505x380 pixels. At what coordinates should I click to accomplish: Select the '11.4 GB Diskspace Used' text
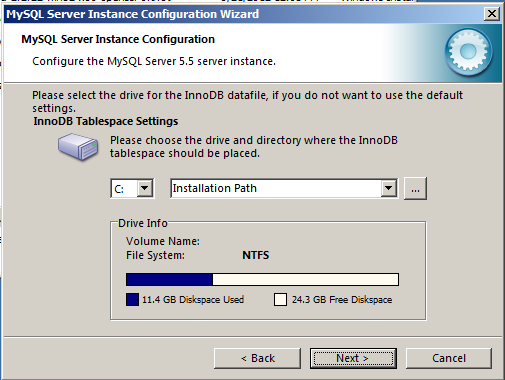[x=193, y=300]
